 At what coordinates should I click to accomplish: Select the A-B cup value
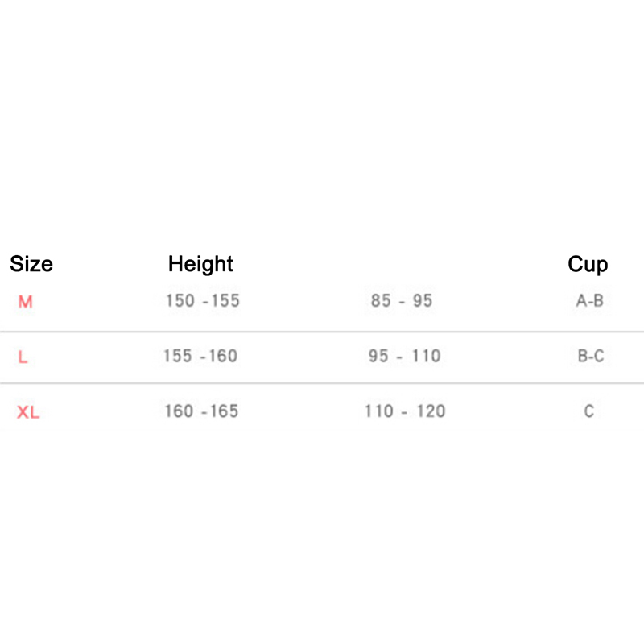pyautogui.click(x=589, y=301)
